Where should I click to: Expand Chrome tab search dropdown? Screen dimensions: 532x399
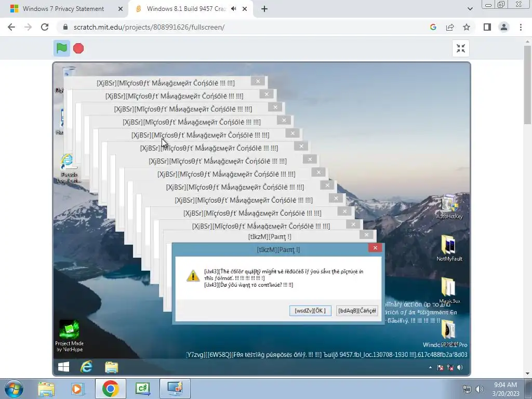[470, 9]
